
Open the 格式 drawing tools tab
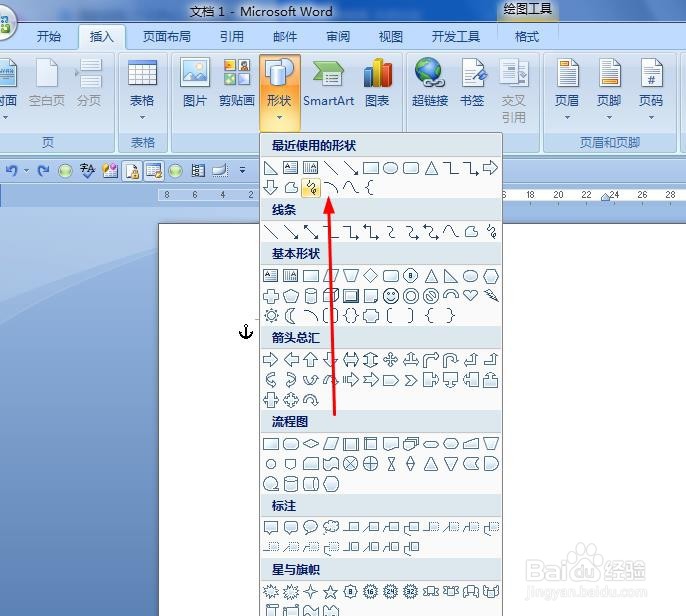(x=527, y=36)
